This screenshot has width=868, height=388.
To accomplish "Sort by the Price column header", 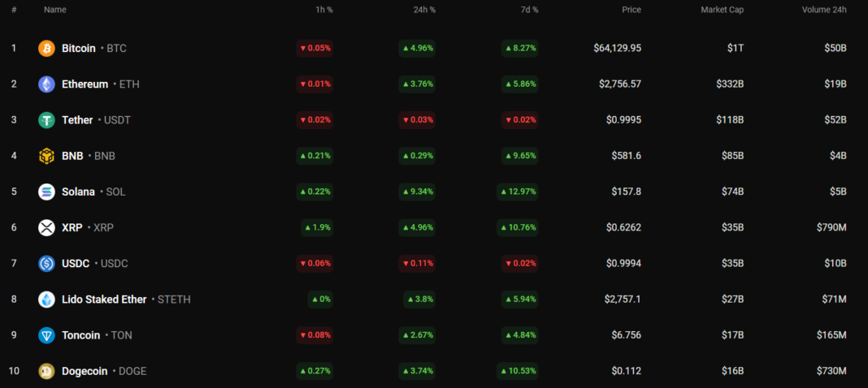I will click(x=631, y=10).
